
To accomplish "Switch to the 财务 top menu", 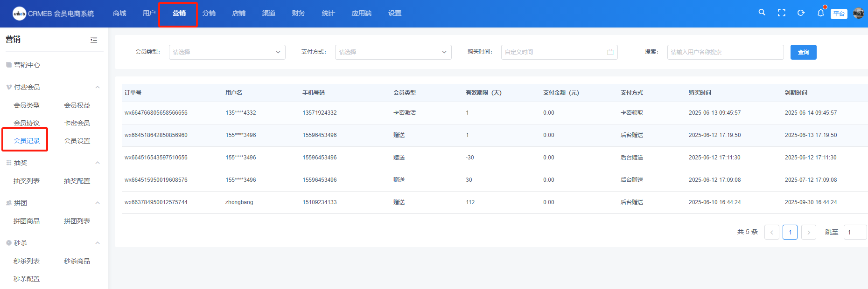I will coord(299,13).
